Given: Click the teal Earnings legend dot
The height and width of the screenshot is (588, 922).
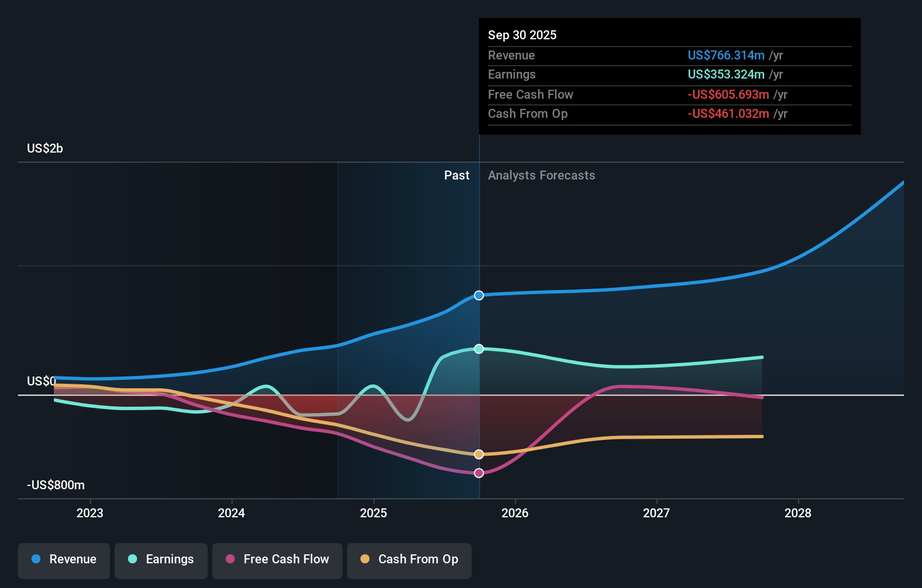Looking at the screenshot, I should pyautogui.click(x=133, y=559).
